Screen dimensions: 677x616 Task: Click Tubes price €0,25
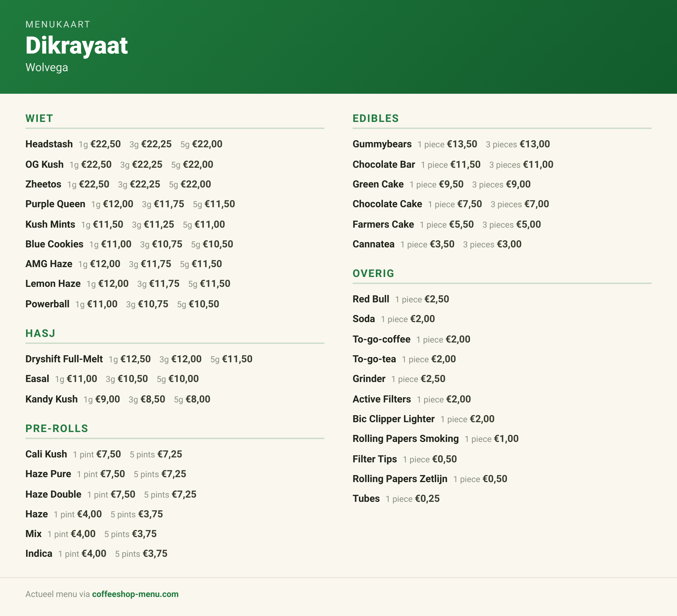coord(427,499)
